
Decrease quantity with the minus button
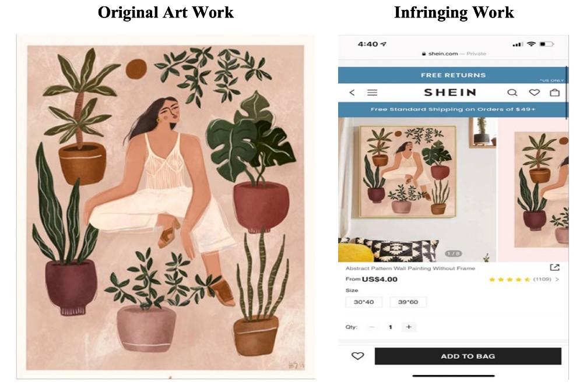tap(372, 327)
